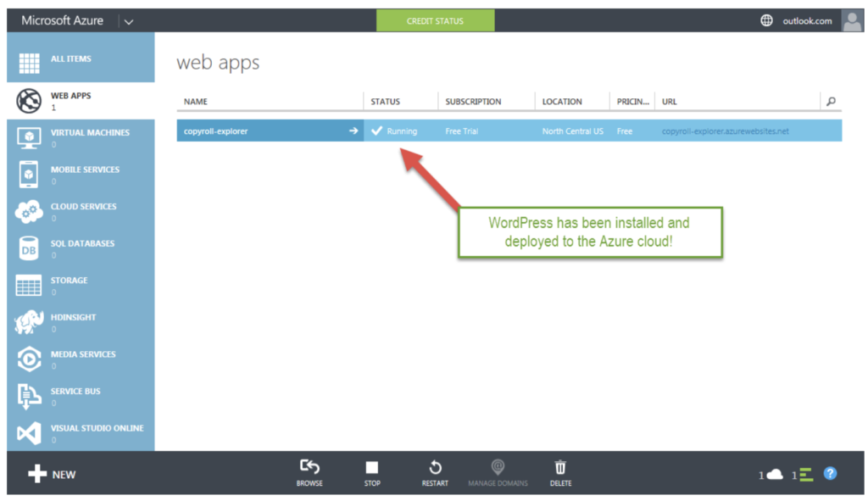Click the Credit Status button
Viewport: 868px width, 501px height.
tap(435, 21)
